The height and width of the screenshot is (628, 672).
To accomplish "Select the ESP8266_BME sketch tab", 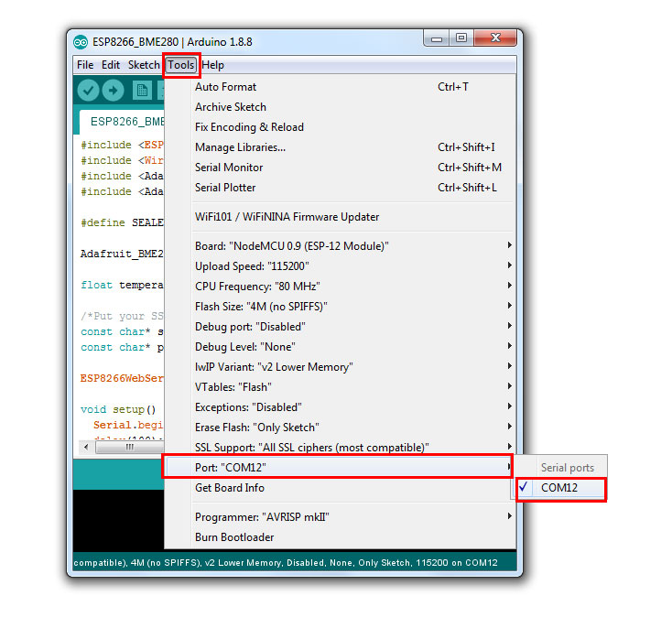I will (x=122, y=122).
